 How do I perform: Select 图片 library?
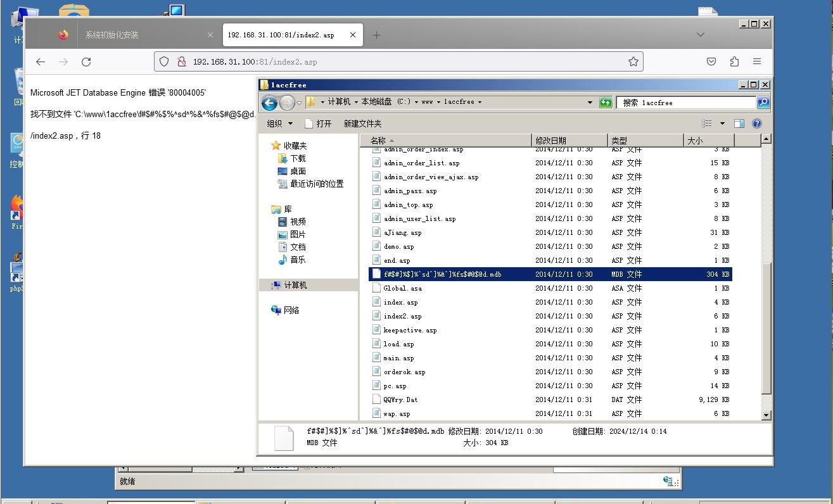pyautogui.click(x=292, y=234)
